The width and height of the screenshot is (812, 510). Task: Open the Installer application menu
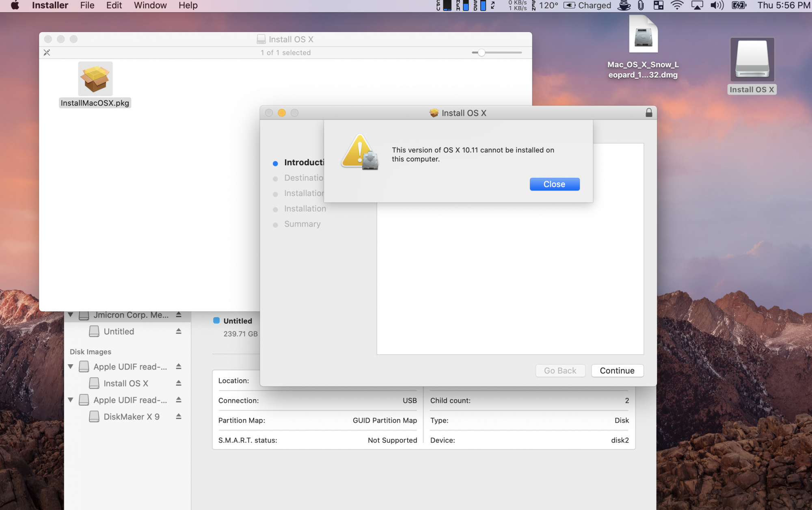coord(50,5)
